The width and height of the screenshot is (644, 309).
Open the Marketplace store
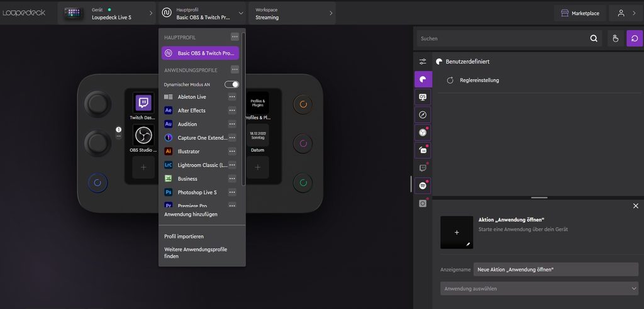[579, 13]
